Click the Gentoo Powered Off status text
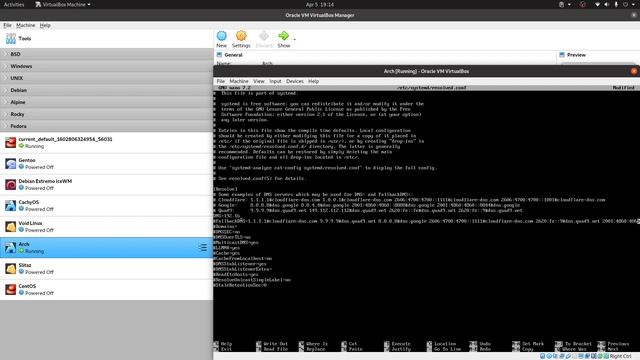Image resolution: width=640 pixels, height=360 pixels. [x=39, y=167]
